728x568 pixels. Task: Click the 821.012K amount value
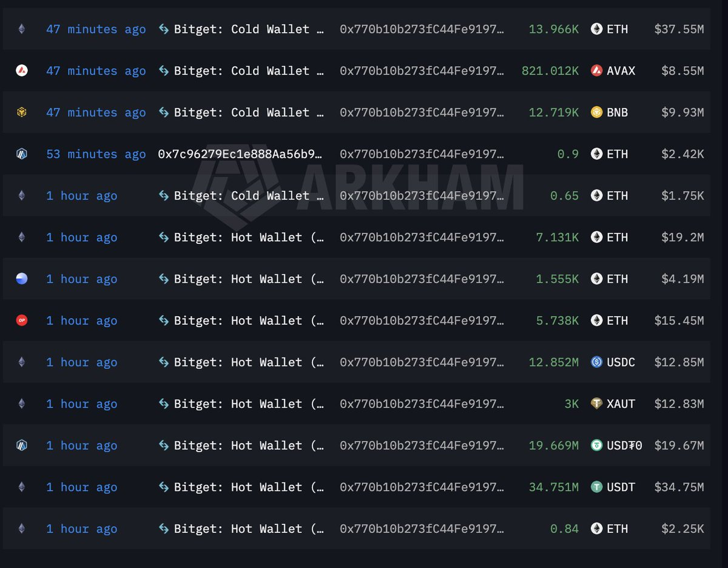point(550,71)
